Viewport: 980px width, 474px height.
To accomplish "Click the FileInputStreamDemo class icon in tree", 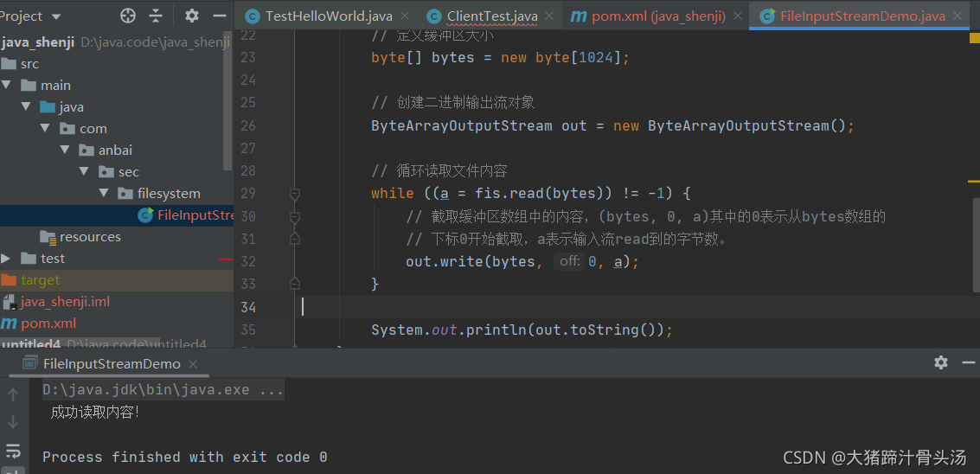I will coord(145,215).
